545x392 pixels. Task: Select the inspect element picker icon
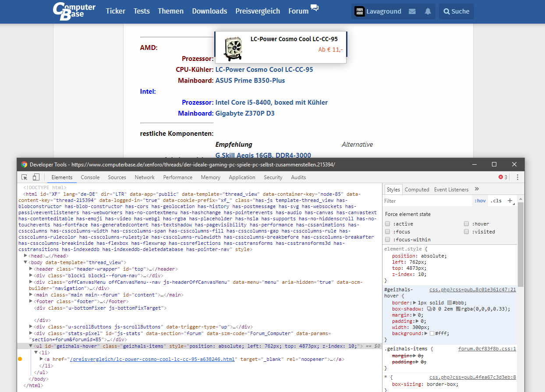[25, 177]
